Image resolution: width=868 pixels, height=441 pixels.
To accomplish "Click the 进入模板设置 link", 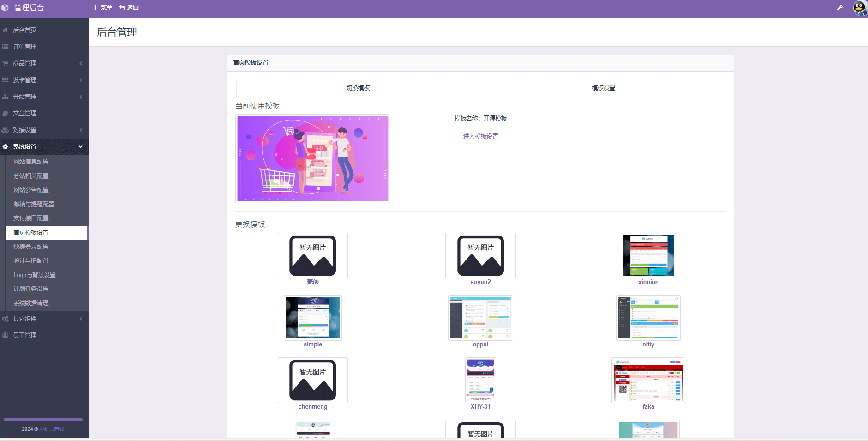I will (480, 136).
